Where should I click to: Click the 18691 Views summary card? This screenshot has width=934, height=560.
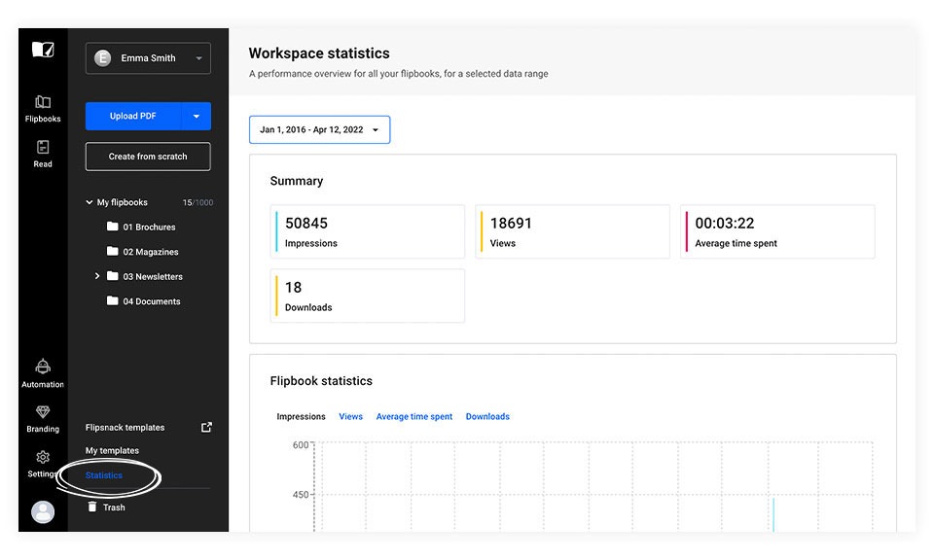click(572, 231)
